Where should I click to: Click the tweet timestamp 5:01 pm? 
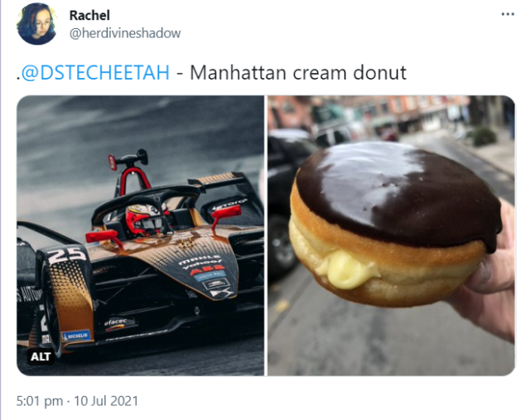click(x=40, y=401)
